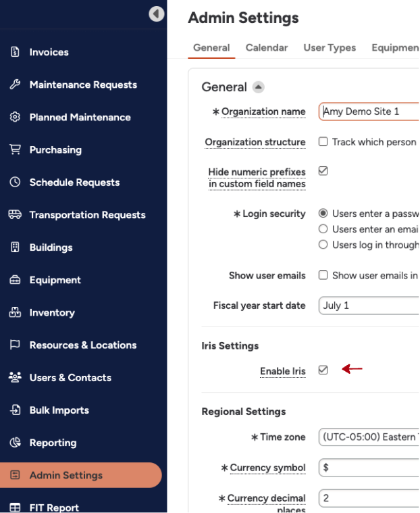Collapse the sidebar with arrow button
This screenshot has width=420, height=513.
click(157, 14)
